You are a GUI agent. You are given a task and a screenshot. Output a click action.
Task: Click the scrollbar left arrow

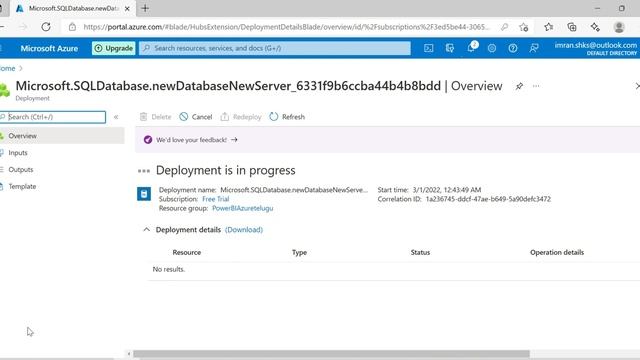[129, 354]
